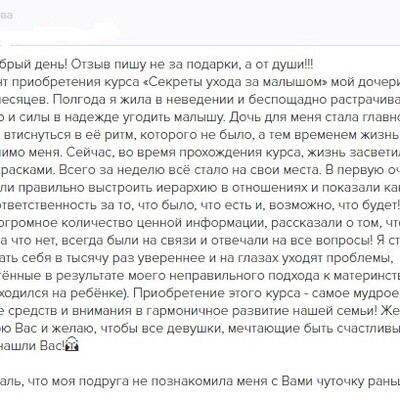
Task: Click the text 'Дочь для меня стала'
Action: pos(290,117)
